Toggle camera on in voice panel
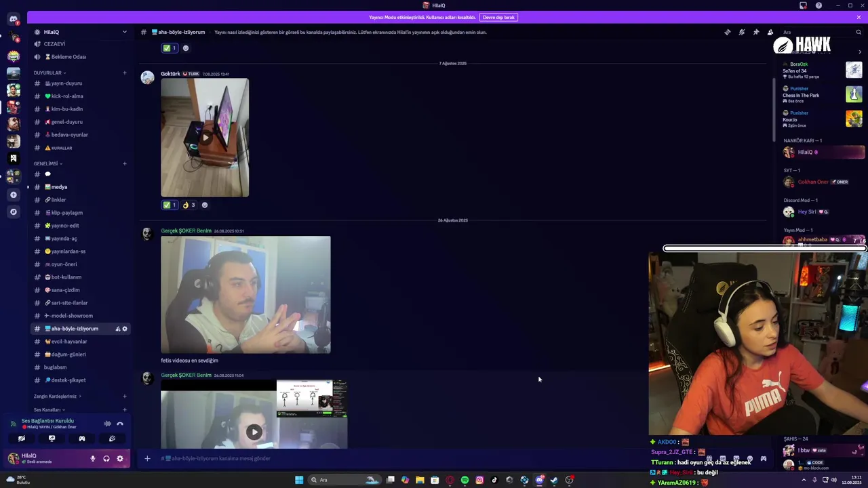 [22, 439]
